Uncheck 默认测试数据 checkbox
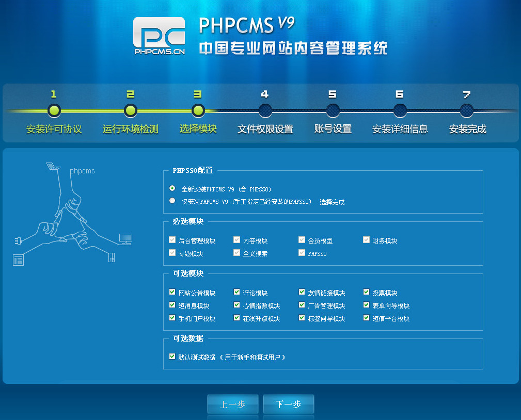The width and height of the screenshot is (521, 420). click(x=172, y=356)
